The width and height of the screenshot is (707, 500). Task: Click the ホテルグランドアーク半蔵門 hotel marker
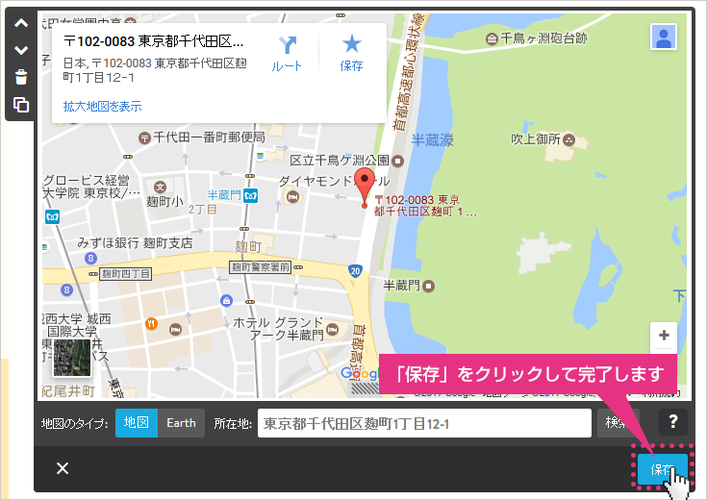pyautogui.click(x=332, y=330)
